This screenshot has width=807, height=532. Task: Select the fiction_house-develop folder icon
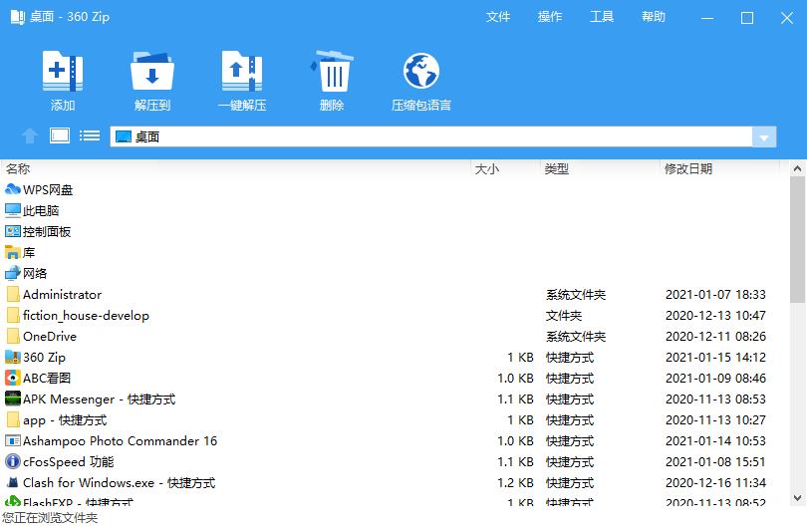tap(13, 316)
